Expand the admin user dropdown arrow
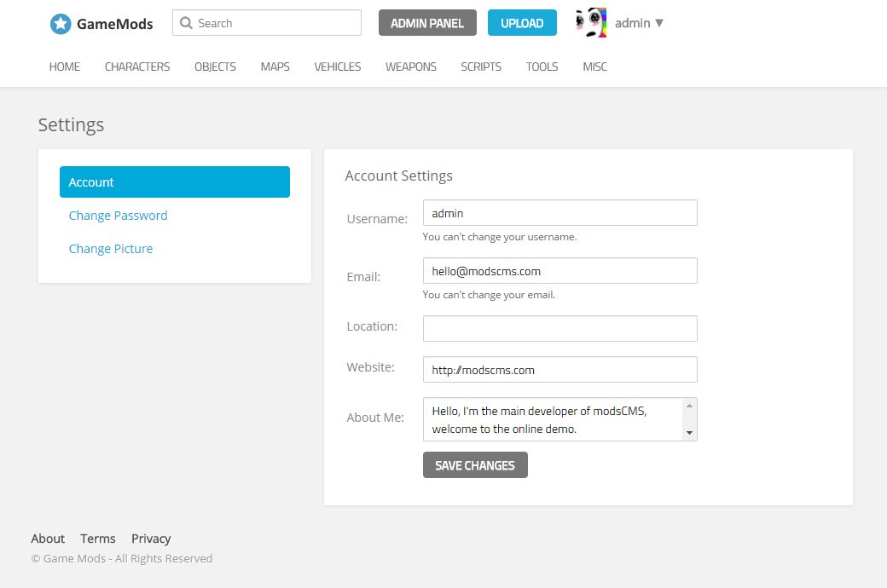Viewport: 887px width, 588px height. (658, 23)
